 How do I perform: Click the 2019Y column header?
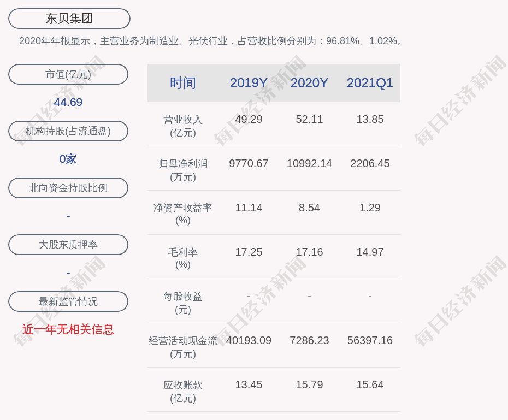[249, 83]
